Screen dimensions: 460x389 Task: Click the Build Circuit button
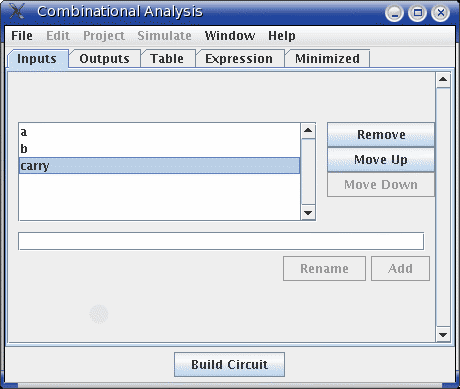[229, 365]
